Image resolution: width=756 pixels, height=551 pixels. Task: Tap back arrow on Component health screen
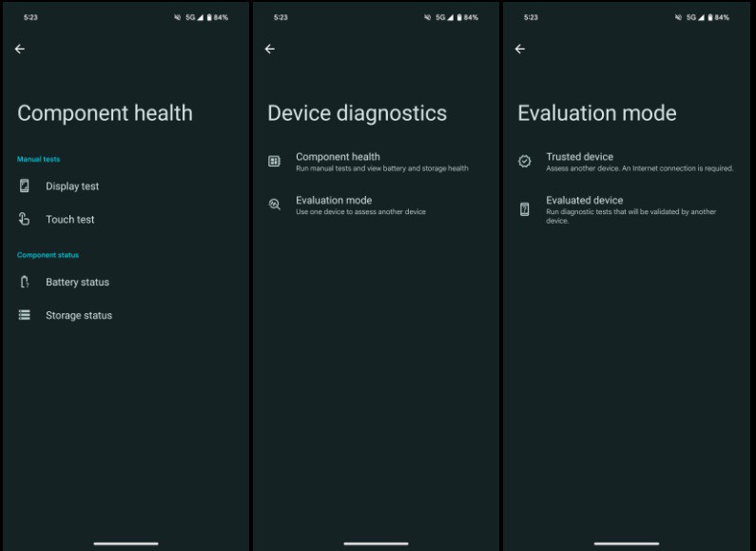click(x=20, y=49)
